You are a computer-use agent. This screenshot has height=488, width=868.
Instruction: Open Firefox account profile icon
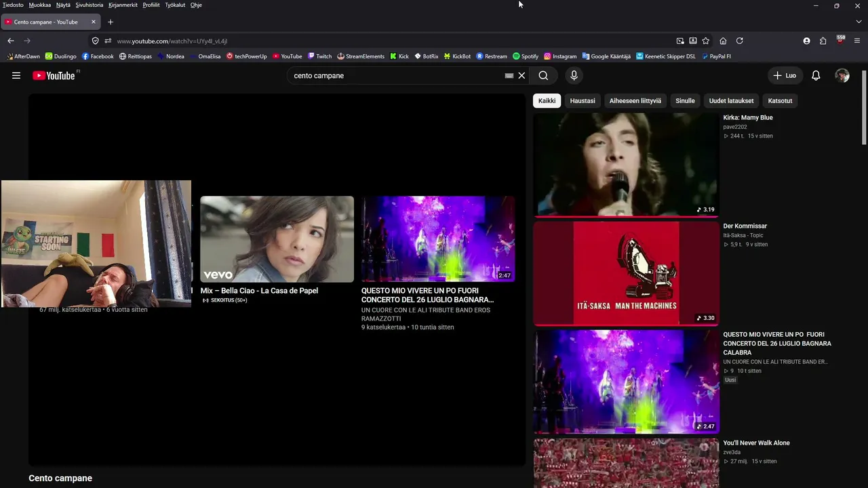click(x=806, y=41)
